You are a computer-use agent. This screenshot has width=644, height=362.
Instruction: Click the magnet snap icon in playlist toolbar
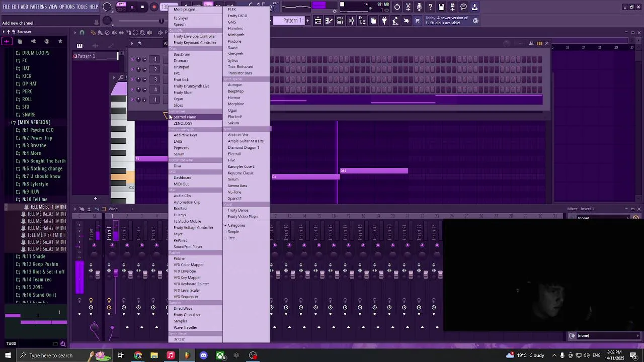point(82,33)
